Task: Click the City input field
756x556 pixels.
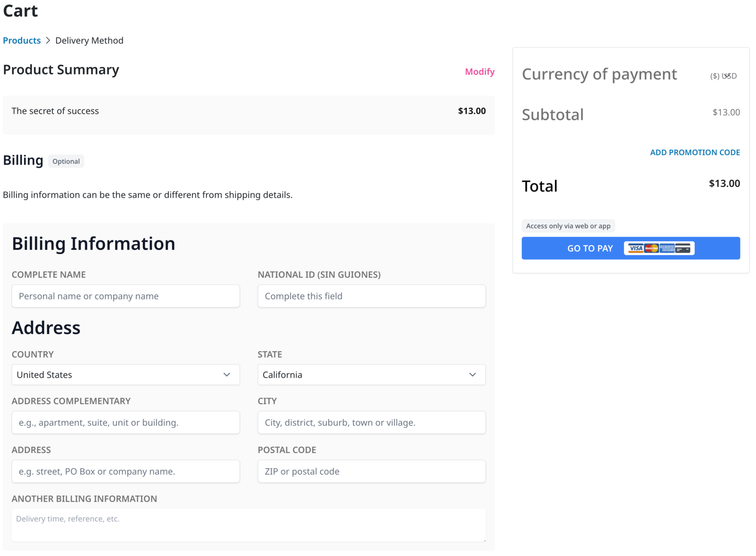Action: pos(371,422)
